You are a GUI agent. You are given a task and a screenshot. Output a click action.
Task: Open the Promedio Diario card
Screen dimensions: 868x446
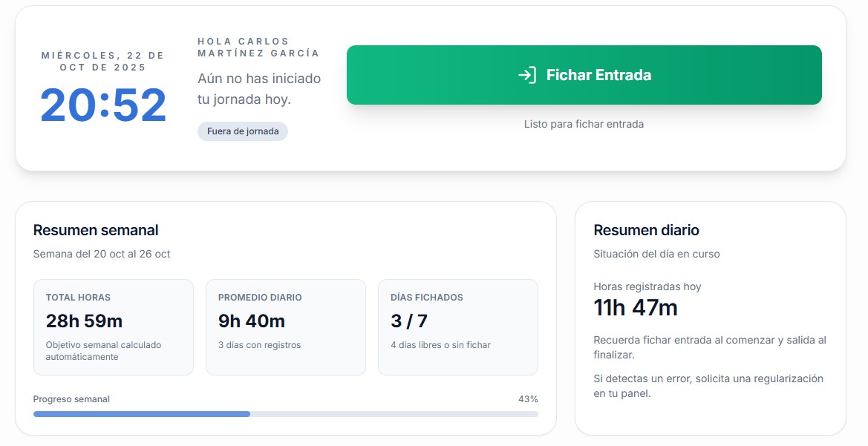coord(285,327)
